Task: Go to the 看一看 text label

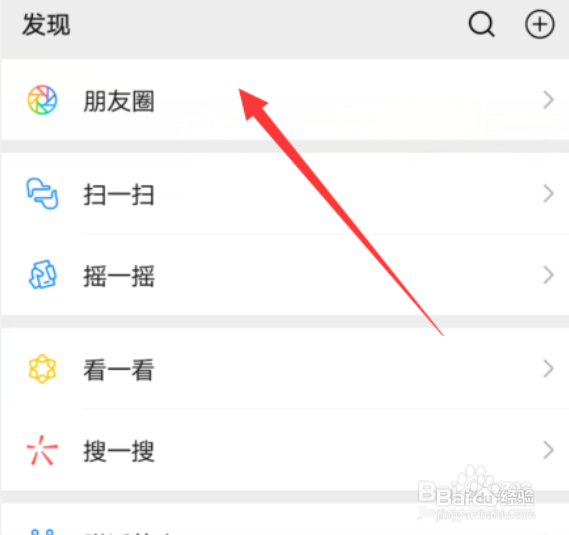Action: coord(119,369)
